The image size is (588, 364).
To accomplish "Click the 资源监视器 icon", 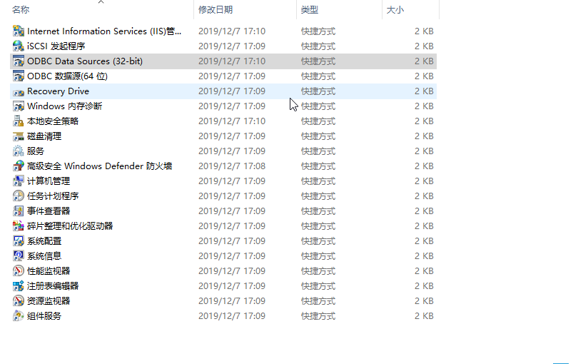I will (18, 301).
